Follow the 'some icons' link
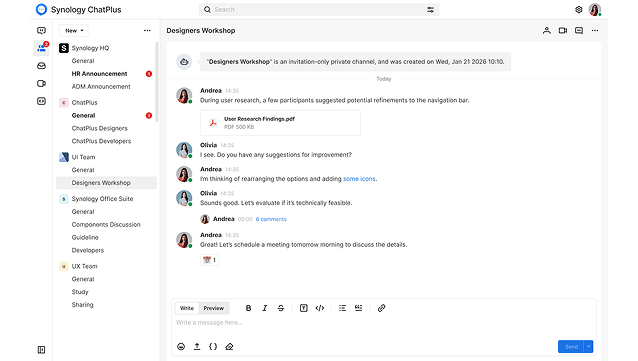The image size is (638, 361). 359,179
